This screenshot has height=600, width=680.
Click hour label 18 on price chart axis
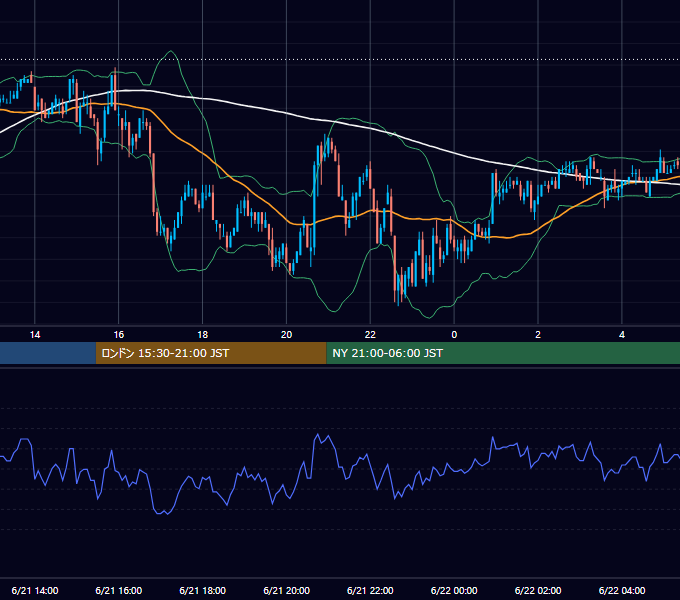coord(203,335)
